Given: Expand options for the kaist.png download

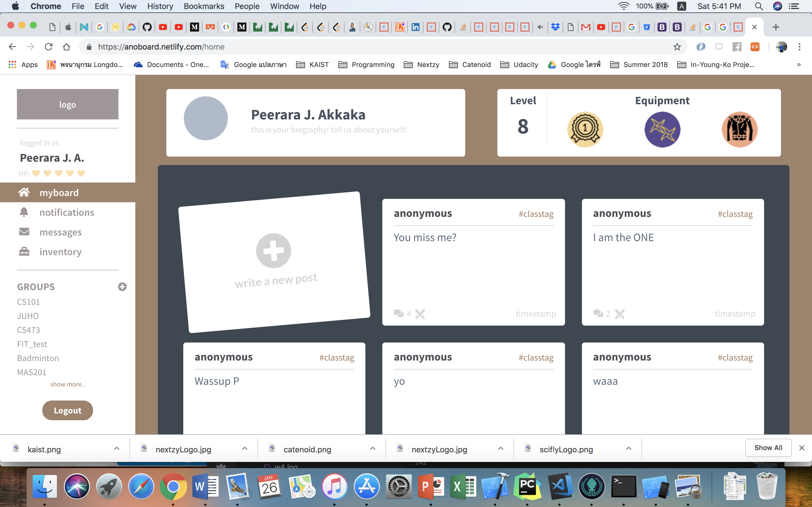Looking at the screenshot, I should pos(116,449).
